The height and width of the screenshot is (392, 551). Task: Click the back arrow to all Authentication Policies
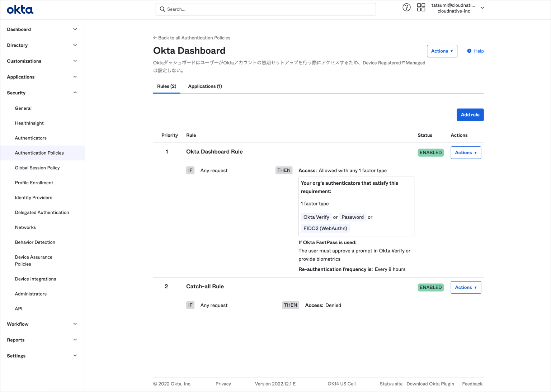click(x=155, y=38)
